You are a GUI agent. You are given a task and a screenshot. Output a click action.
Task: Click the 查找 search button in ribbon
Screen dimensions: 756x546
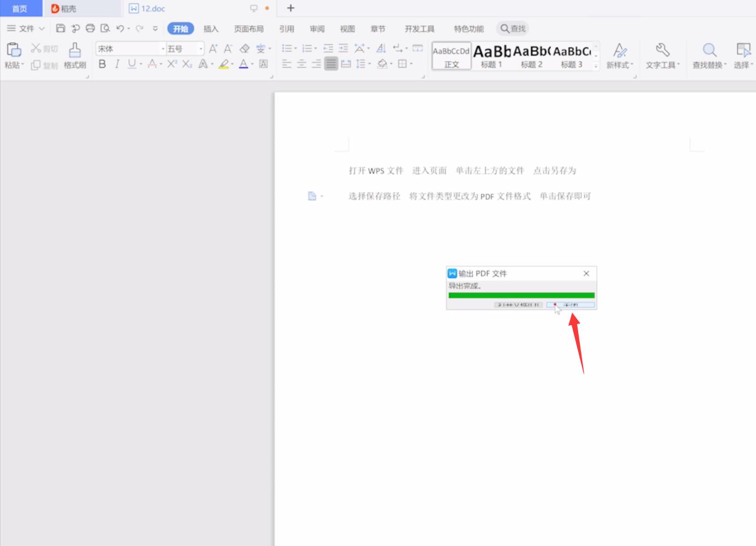[x=513, y=28]
